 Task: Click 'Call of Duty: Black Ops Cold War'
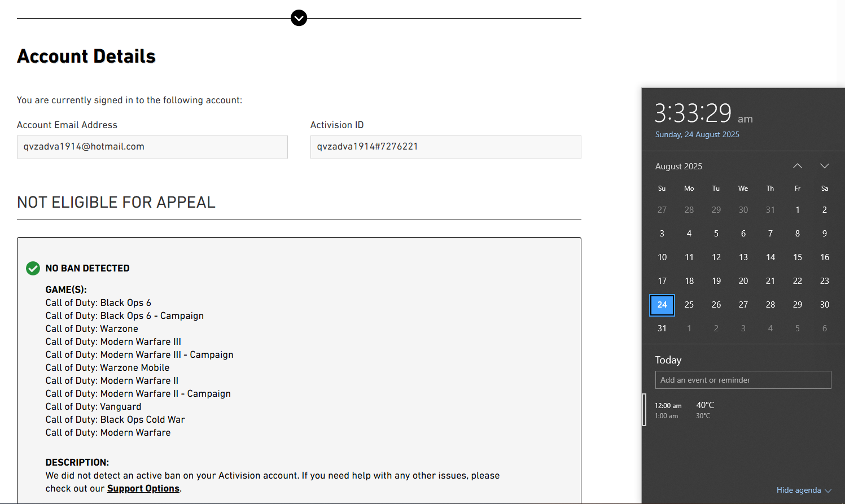point(115,419)
